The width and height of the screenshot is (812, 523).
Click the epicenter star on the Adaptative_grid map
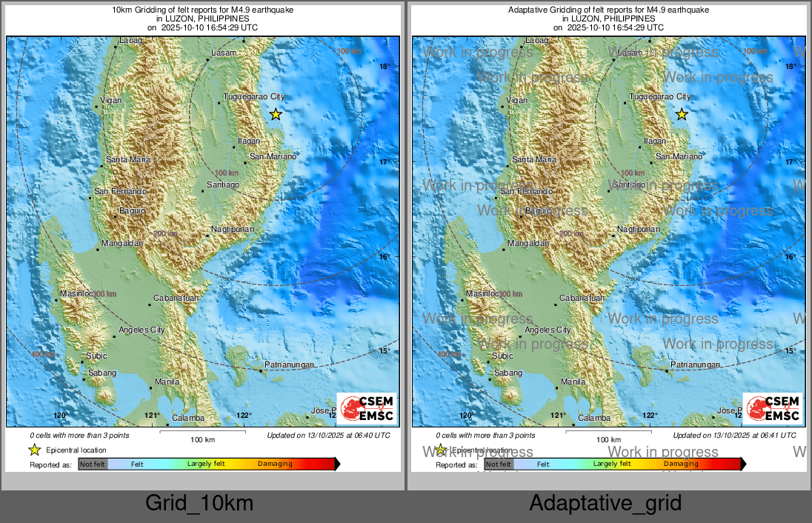682,114
